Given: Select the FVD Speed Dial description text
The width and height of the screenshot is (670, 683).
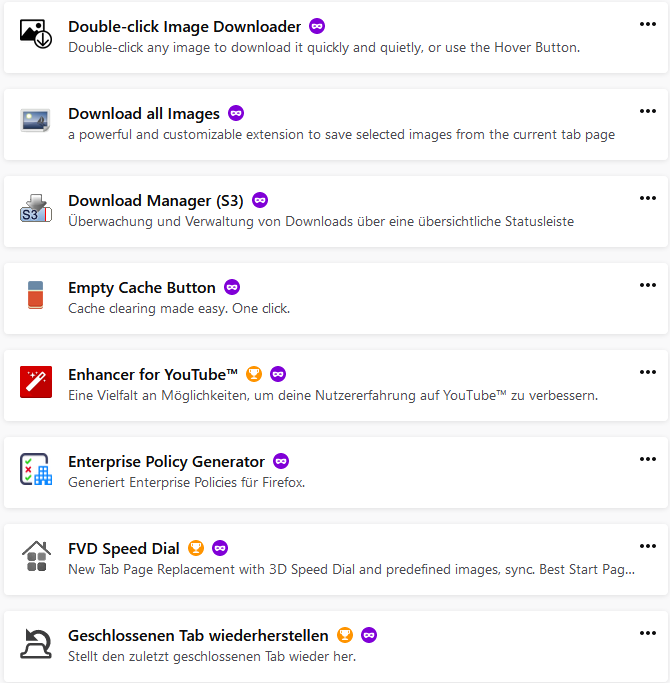Looking at the screenshot, I should 350,568.
